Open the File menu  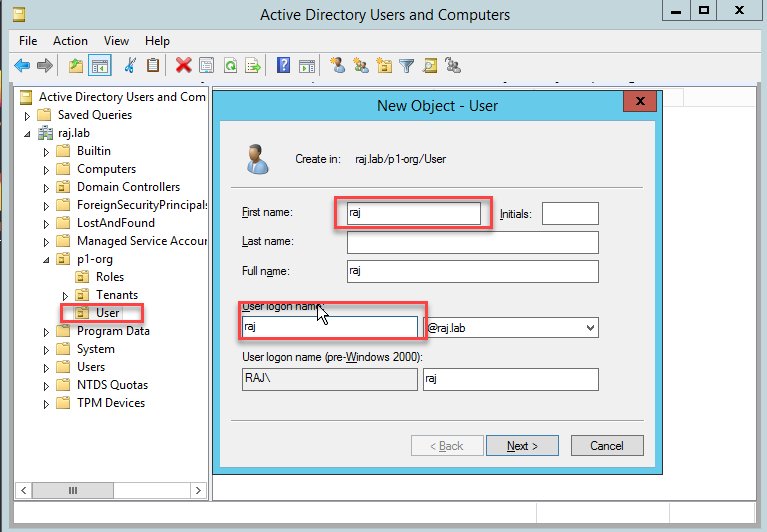point(28,41)
